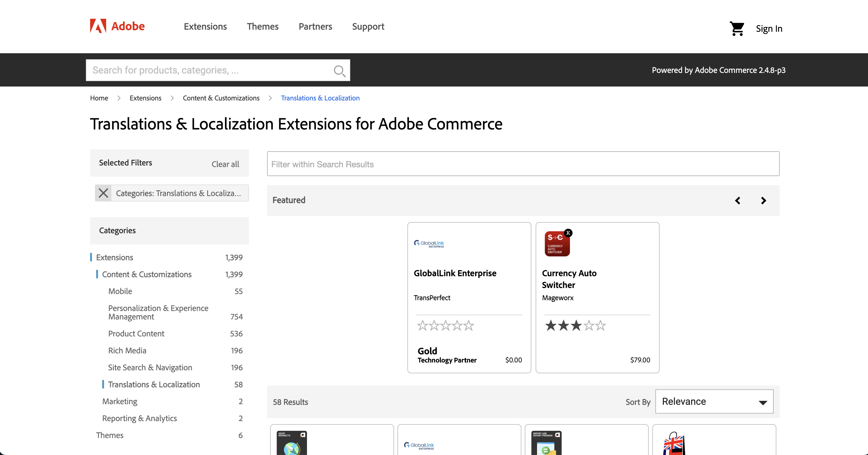The image size is (868, 455).
Task: Click the $79.00 price
Action: (x=640, y=360)
